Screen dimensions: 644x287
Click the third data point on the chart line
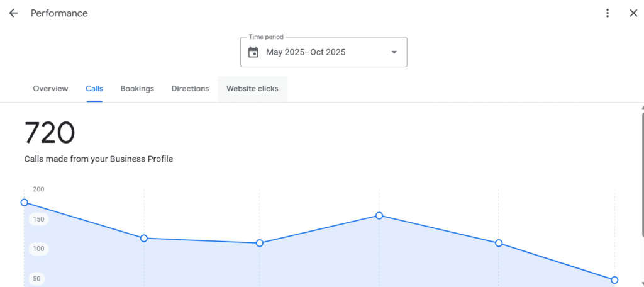260,243
